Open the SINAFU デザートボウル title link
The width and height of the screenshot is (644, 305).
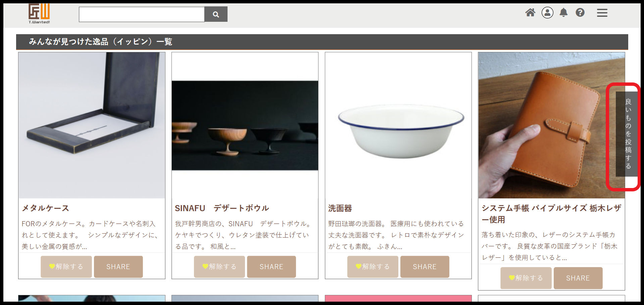(x=222, y=208)
